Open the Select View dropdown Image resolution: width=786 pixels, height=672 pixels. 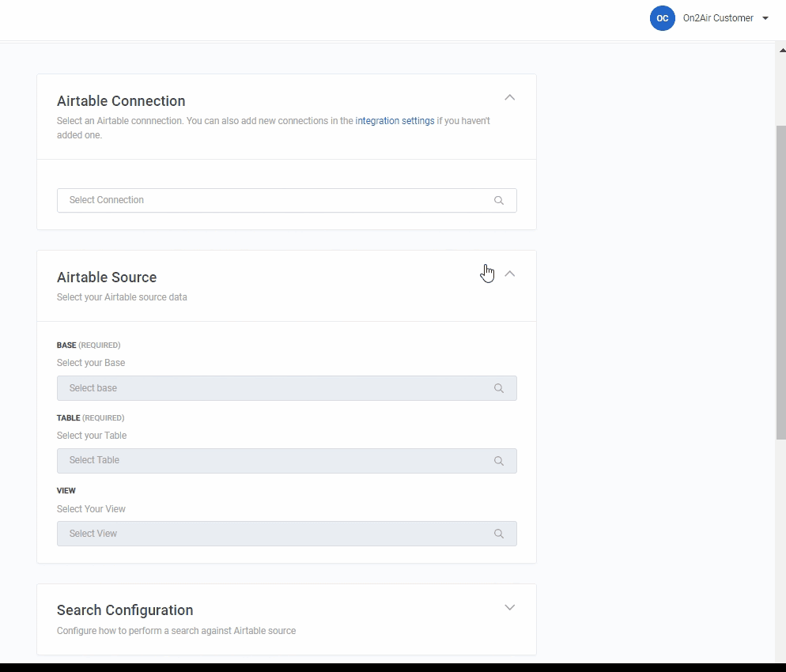277,534
